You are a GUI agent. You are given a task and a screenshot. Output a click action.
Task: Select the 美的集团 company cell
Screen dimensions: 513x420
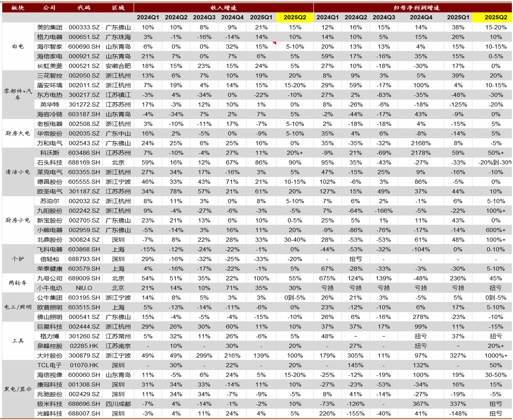pos(50,27)
